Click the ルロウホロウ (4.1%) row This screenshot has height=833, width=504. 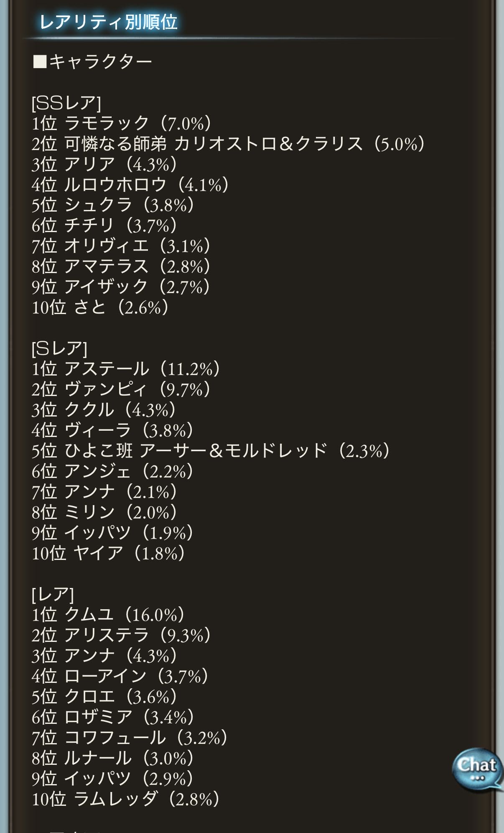[x=130, y=185]
